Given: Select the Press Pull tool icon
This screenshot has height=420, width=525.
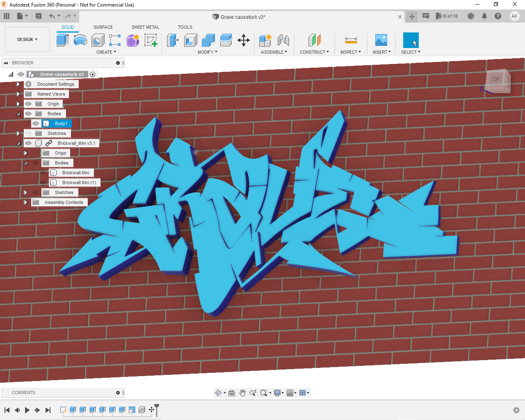Looking at the screenshot, I should pos(173,40).
